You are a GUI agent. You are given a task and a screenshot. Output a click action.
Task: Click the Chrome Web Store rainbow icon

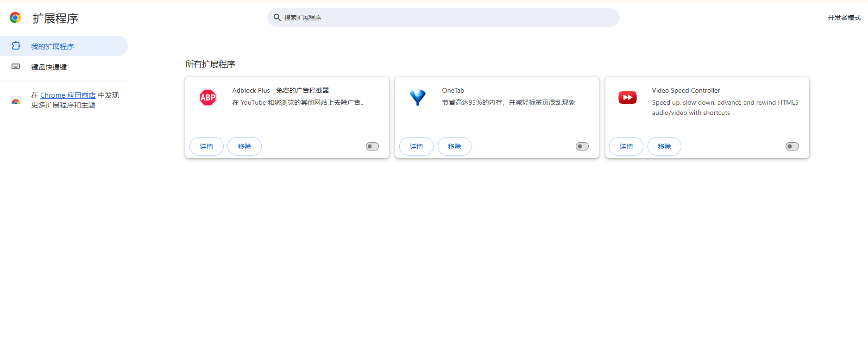(x=16, y=100)
